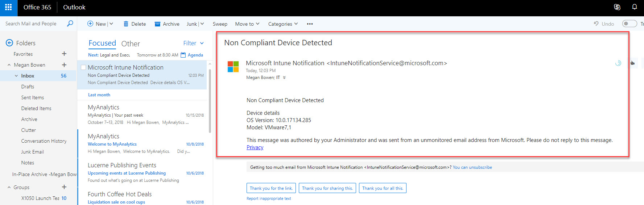Click Outlook in the top bar
Screen dimensions: 644x205
click(x=74, y=7)
